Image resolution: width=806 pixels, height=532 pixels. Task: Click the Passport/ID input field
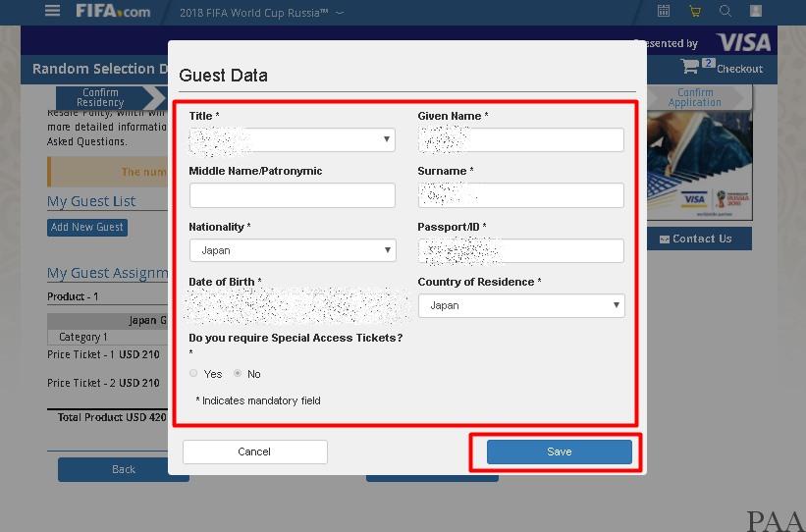click(520, 251)
